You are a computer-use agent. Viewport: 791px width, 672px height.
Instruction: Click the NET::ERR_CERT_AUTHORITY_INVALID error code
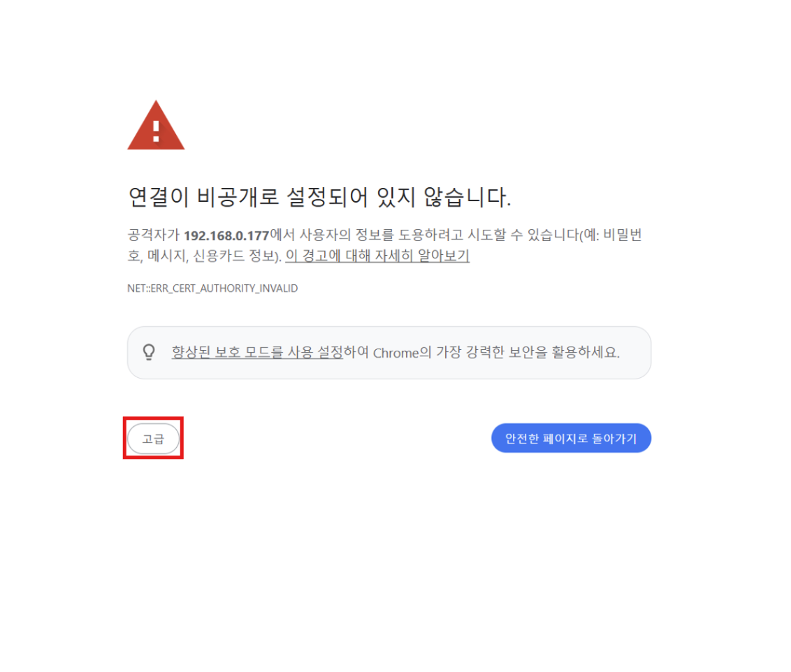coord(212,288)
